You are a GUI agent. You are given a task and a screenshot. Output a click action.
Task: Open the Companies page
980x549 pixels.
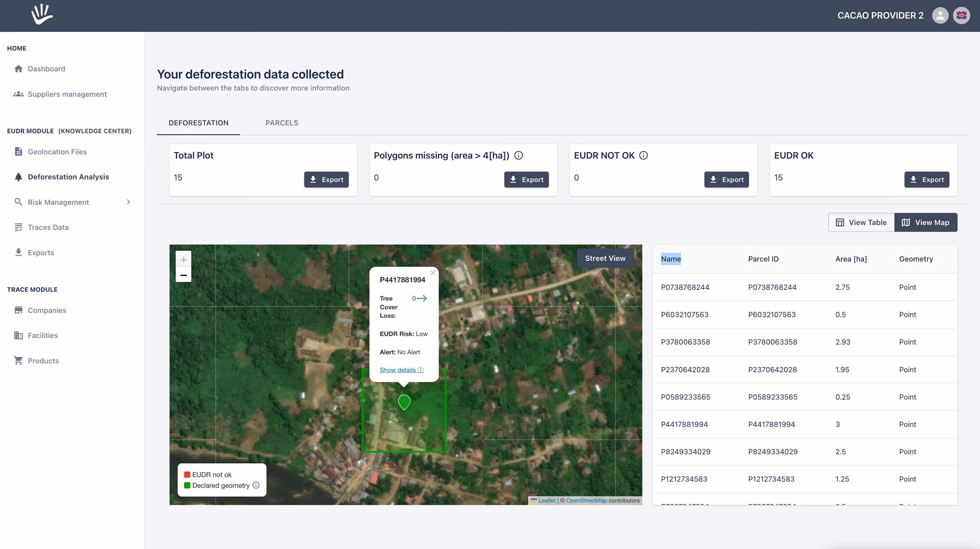point(47,310)
